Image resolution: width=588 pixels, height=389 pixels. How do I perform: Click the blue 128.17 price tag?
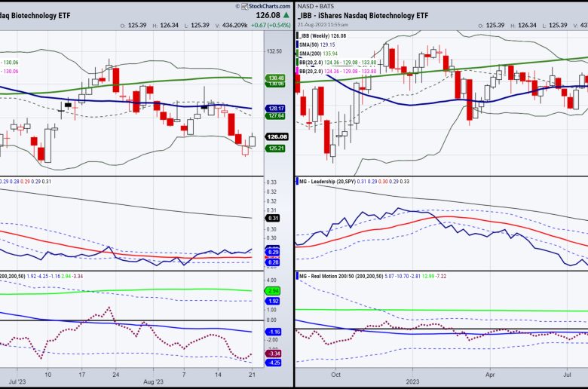[x=276, y=109]
